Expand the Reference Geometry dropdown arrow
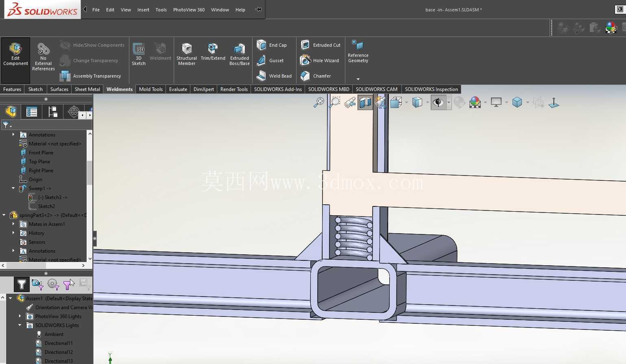Viewport: 626px width, 364px height. tap(358, 79)
